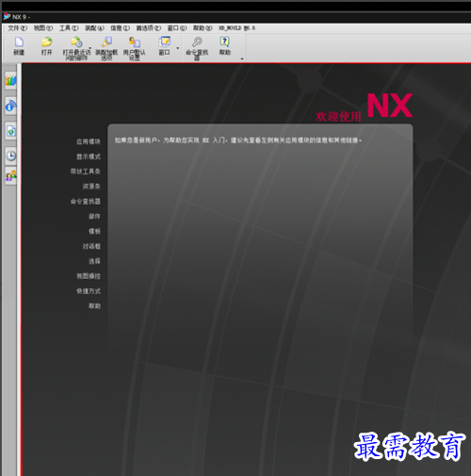This screenshot has width=471, height=476.
Task: Open the 文件(F) menu
Action: point(17,28)
